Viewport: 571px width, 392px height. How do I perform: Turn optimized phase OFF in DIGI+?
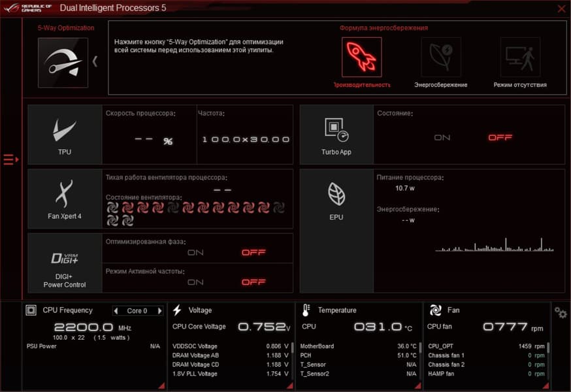[254, 252]
